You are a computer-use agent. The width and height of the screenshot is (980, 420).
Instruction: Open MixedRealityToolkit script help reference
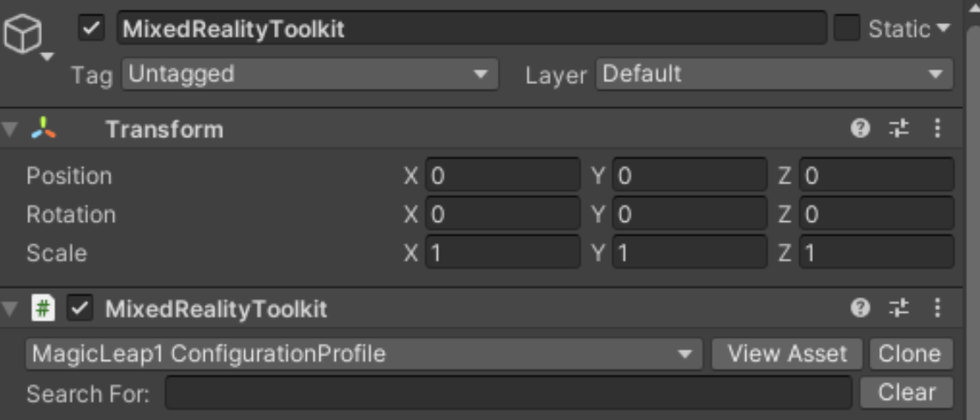[860, 309]
